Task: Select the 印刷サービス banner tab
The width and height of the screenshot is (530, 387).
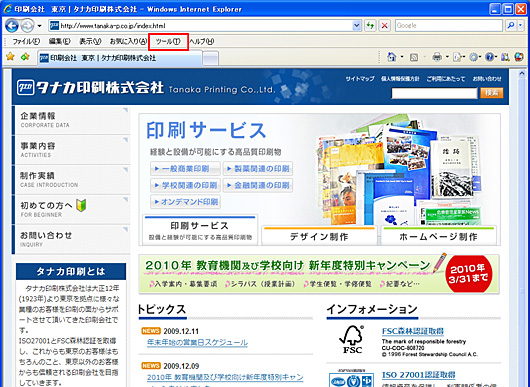Action: tap(200, 231)
